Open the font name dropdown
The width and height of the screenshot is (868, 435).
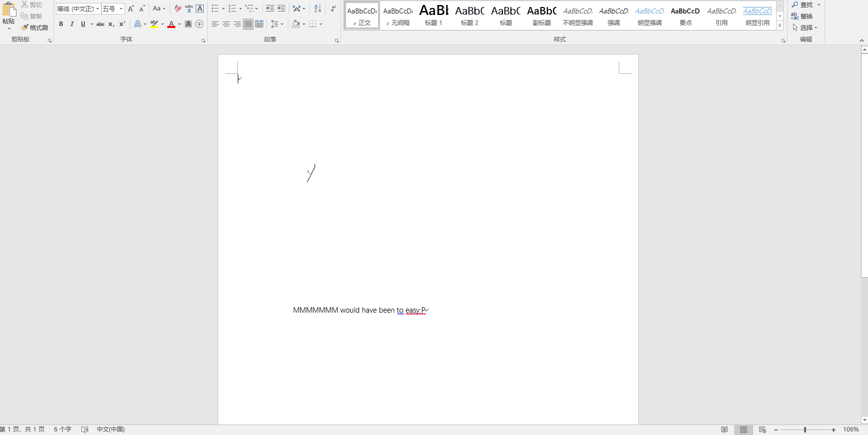point(97,8)
